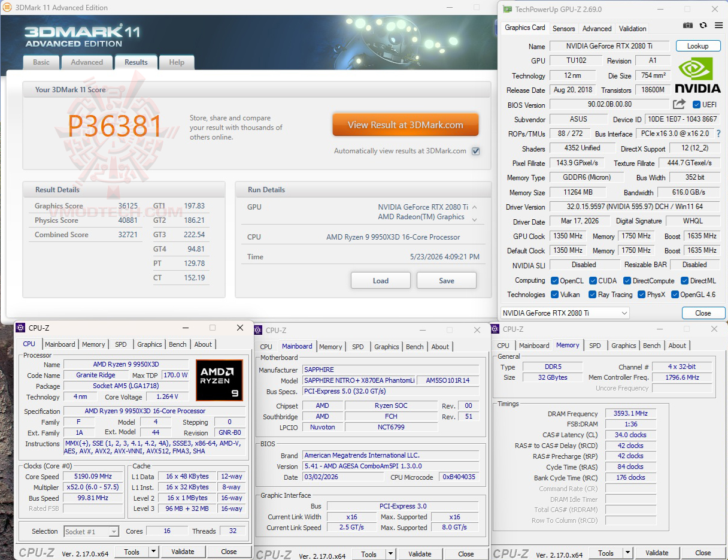The width and height of the screenshot is (728, 560).
Task: Click the GPU list up chevron in Run Details
Action: [475, 207]
